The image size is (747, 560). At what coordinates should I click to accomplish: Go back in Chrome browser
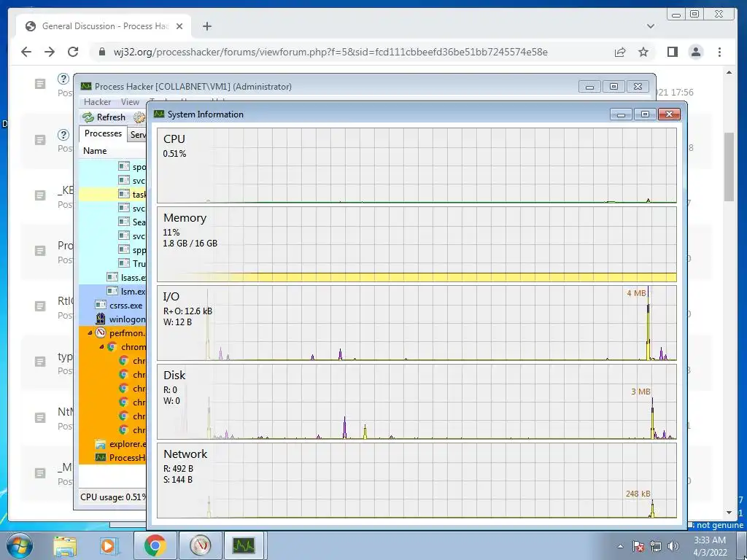click(26, 52)
